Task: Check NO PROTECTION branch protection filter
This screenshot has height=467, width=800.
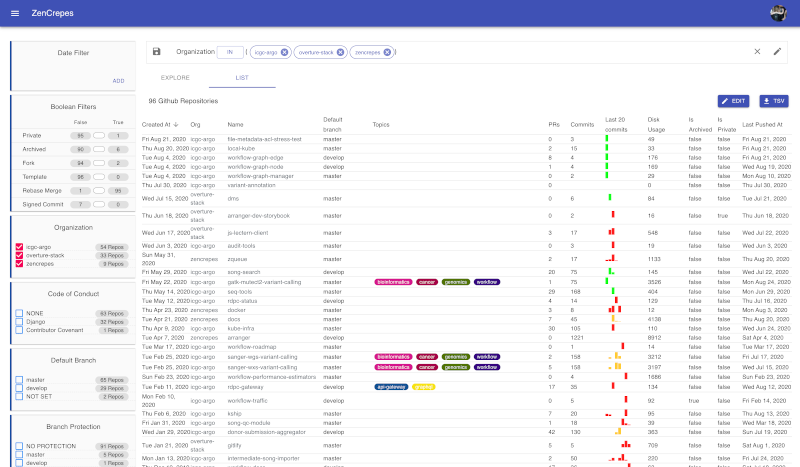Action: [x=19, y=446]
